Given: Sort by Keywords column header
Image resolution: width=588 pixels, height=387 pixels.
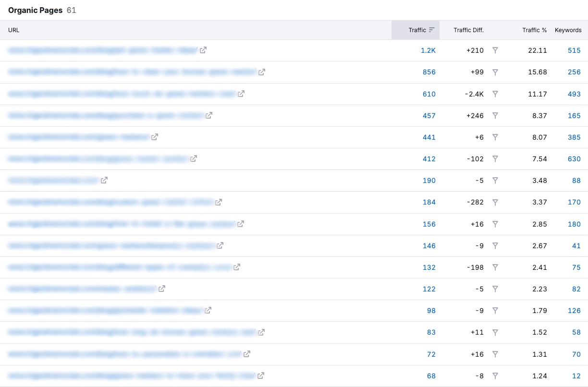Looking at the screenshot, I should click(x=568, y=30).
